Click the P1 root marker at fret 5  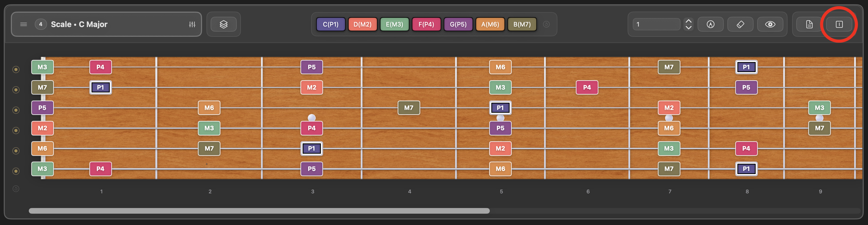[x=500, y=108]
